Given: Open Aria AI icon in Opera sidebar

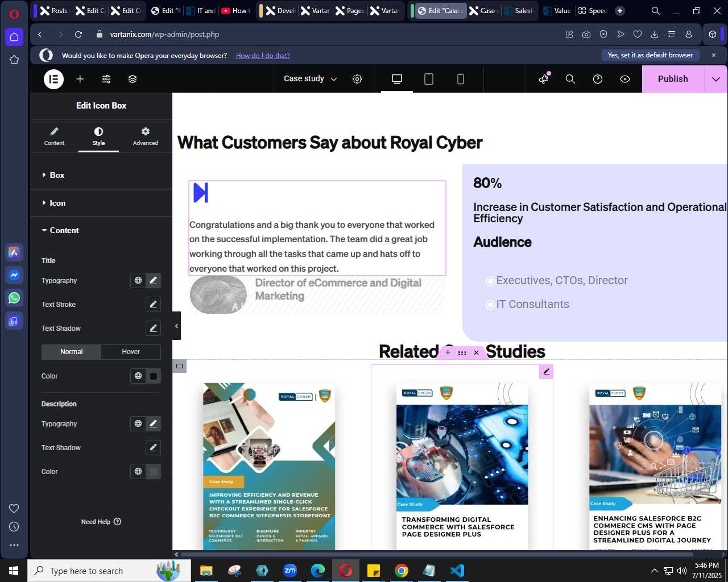Looking at the screenshot, I should [14, 252].
